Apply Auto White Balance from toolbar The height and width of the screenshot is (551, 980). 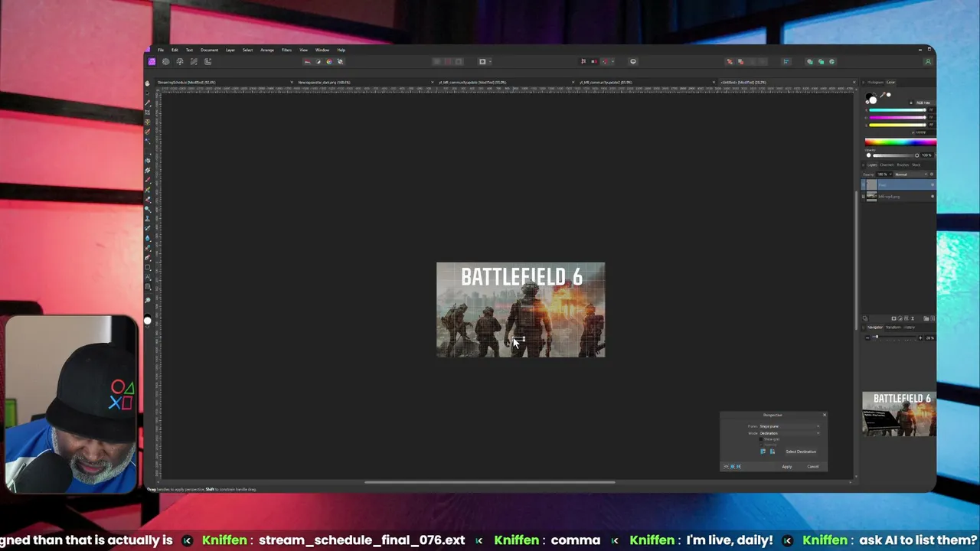click(x=340, y=61)
